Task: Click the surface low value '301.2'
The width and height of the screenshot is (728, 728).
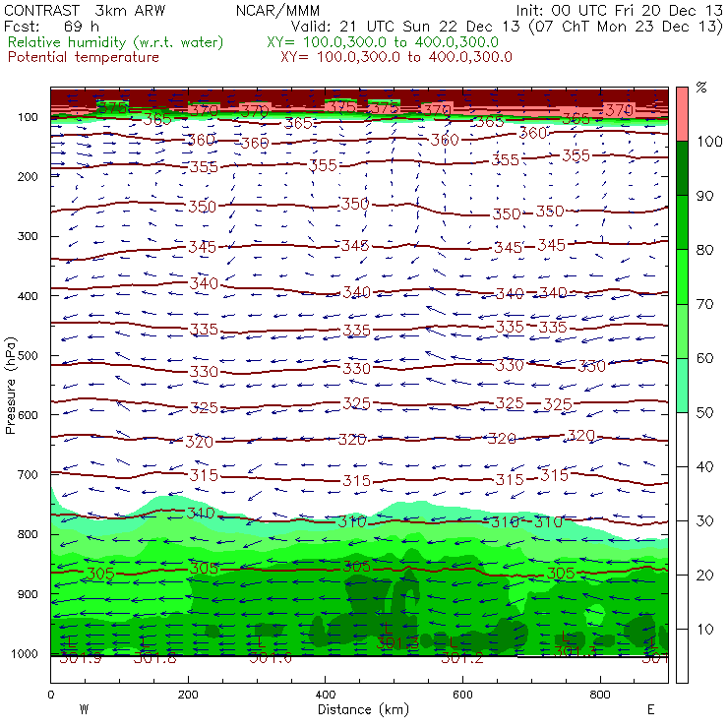Action: 462,658
